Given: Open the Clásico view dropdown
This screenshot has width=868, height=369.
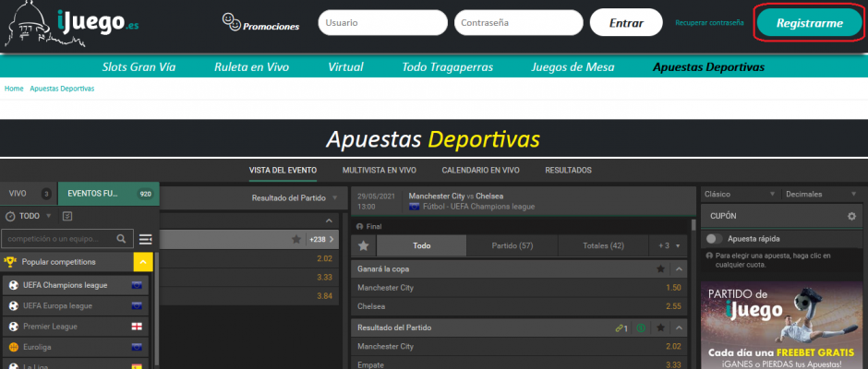Looking at the screenshot, I should tap(740, 194).
